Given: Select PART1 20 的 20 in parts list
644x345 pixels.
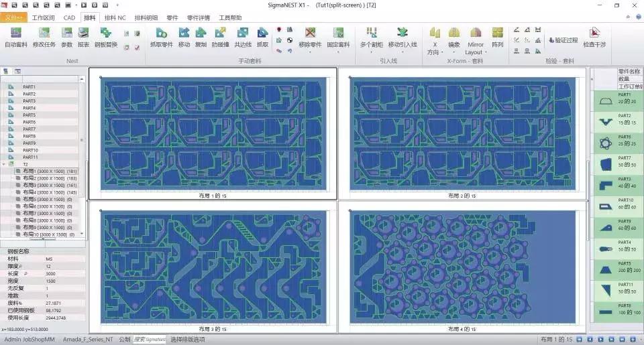Looking at the screenshot, I should pos(618,101).
